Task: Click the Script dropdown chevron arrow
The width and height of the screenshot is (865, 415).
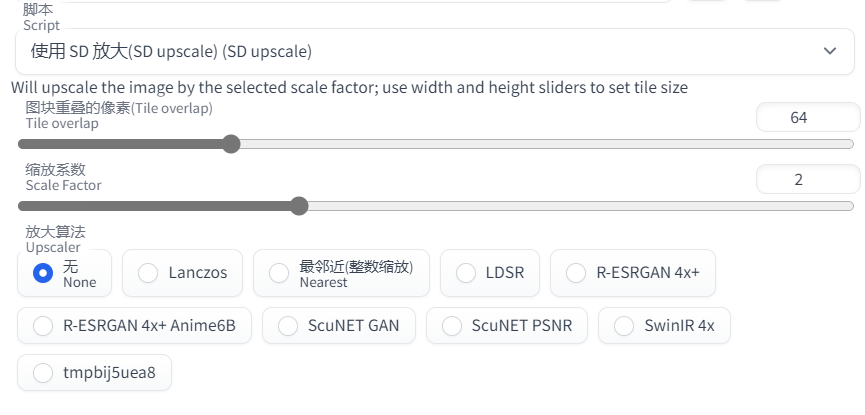Action: 829,51
